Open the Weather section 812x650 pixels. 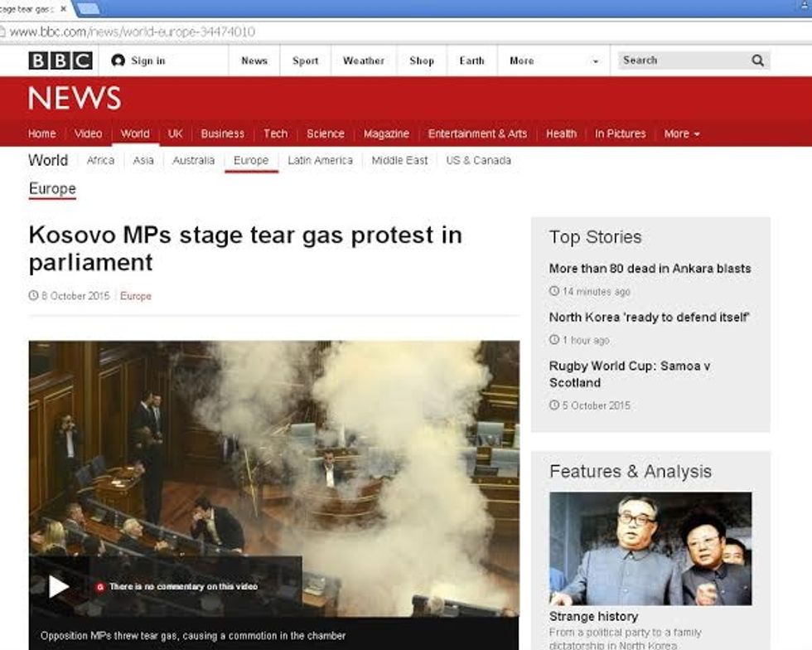point(364,61)
